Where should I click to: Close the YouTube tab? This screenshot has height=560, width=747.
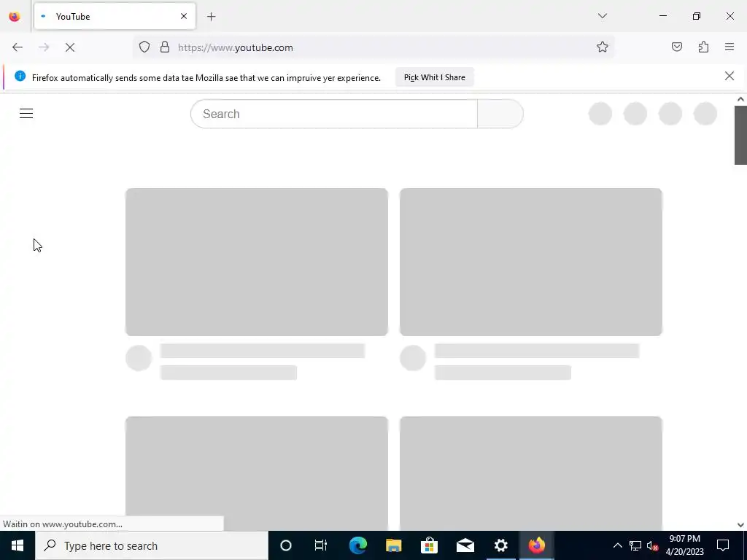pos(183,16)
